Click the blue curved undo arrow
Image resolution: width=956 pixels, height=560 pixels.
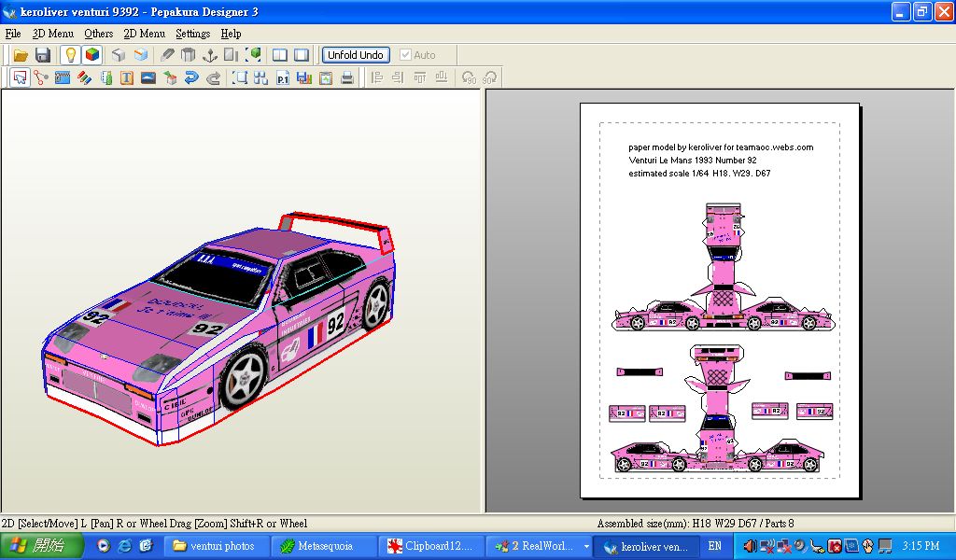191,78
